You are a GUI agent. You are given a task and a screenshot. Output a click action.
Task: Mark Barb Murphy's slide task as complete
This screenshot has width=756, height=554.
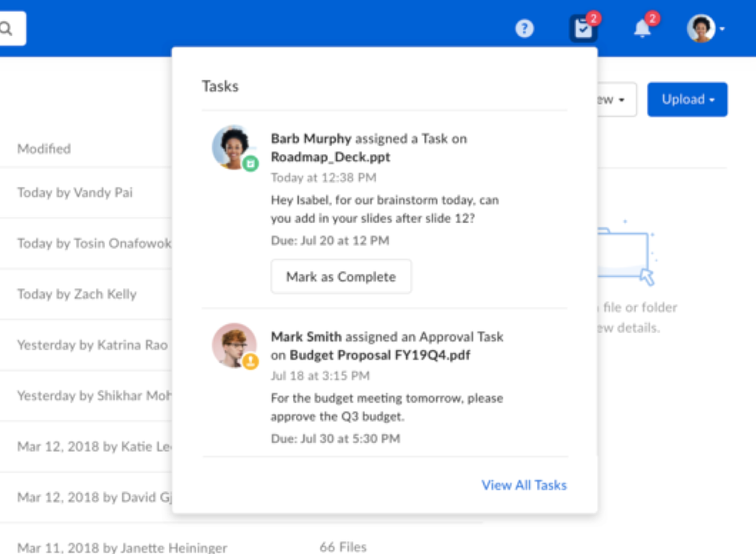(341, 276)
